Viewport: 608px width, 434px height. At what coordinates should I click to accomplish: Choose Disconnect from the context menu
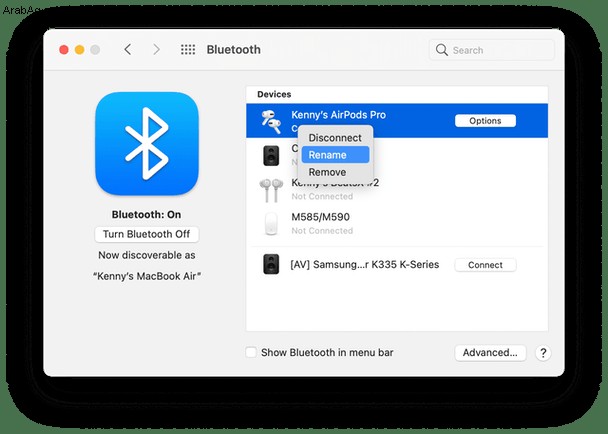pos(335,138)
